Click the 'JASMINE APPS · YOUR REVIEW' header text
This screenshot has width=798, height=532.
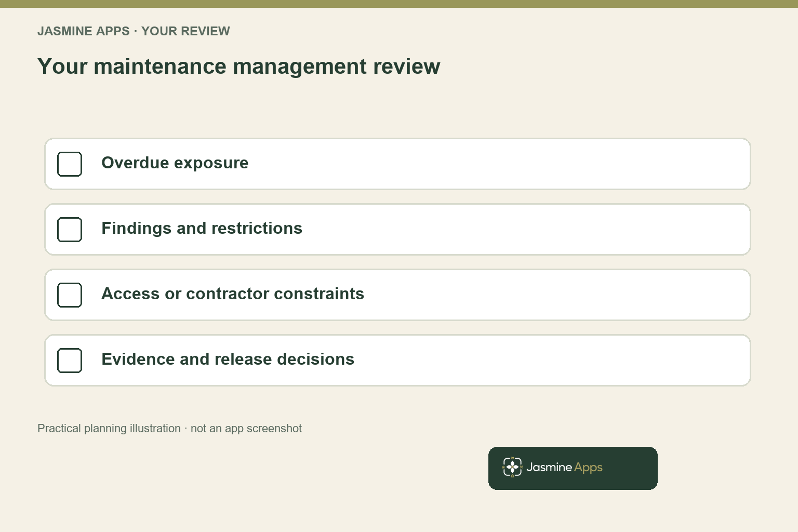[134, 31]
